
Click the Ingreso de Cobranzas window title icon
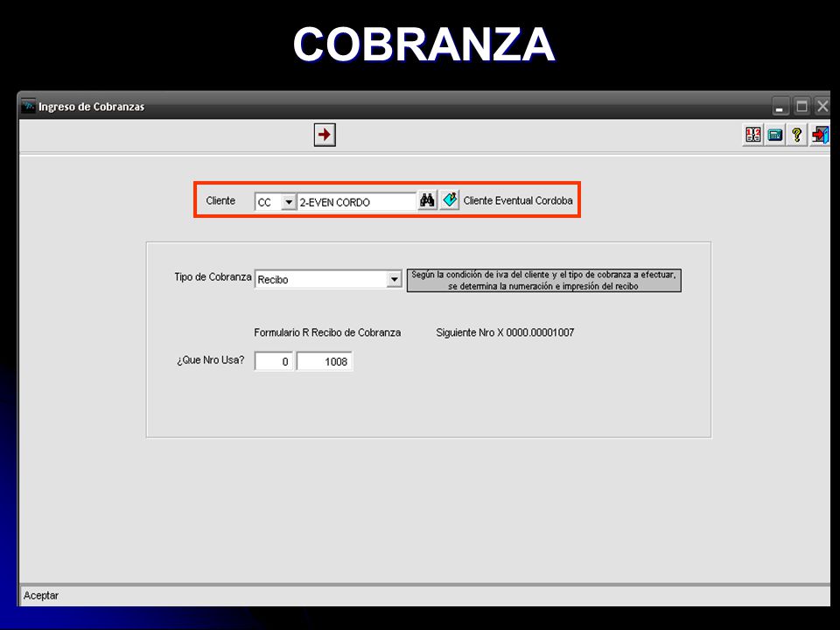pyautogui.click(x=28, y=106)
